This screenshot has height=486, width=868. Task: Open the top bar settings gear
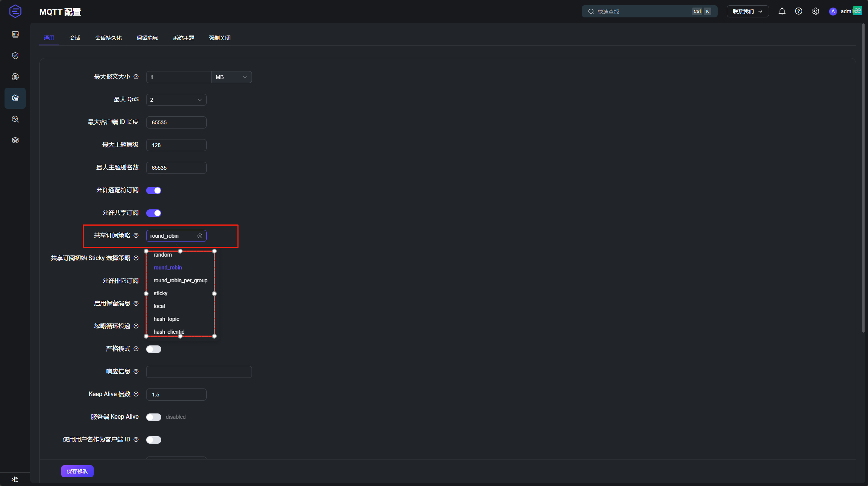click(x=815, y=11)
